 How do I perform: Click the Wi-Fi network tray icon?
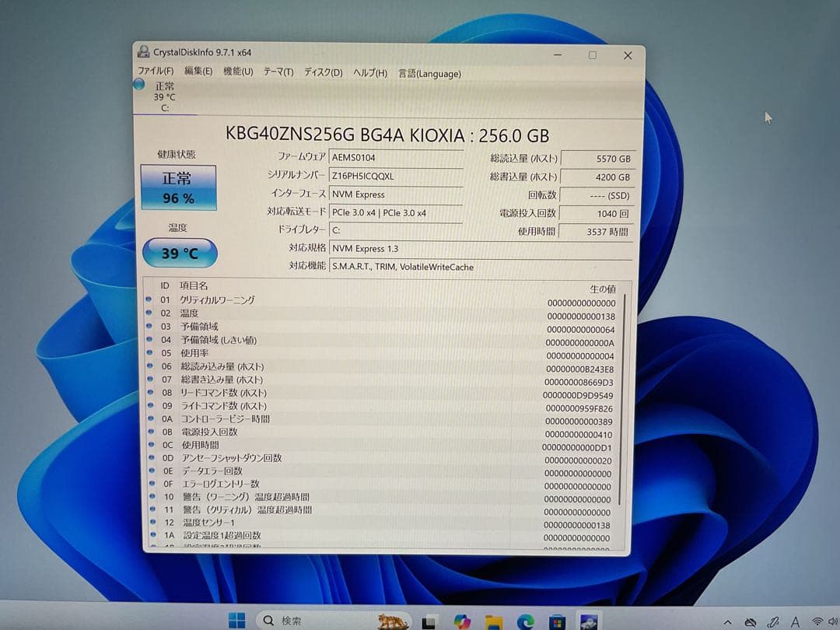pos(817,621)
